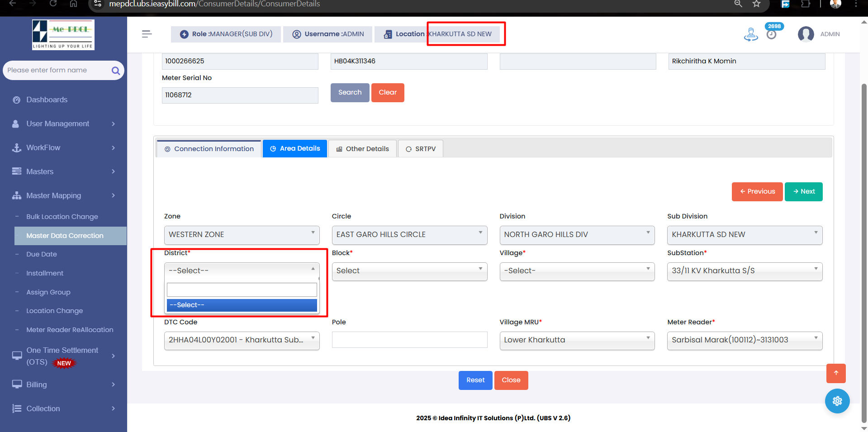Screen dimensions: 868x432
Task: Click the browser home icon
Action: point(73,4)
